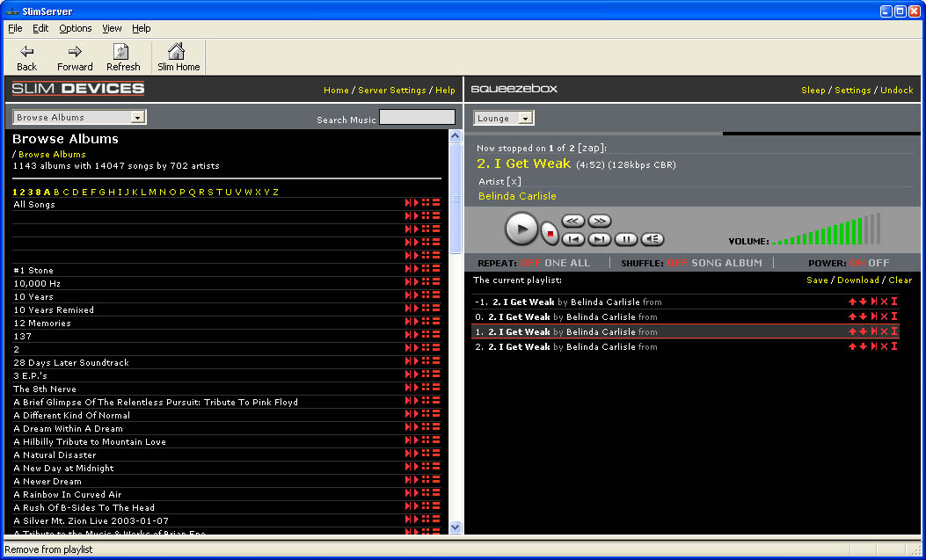The height and width of the screenshot is (560, 926).
Task: Click the Pause button in player controls
Action: [625, 239]
